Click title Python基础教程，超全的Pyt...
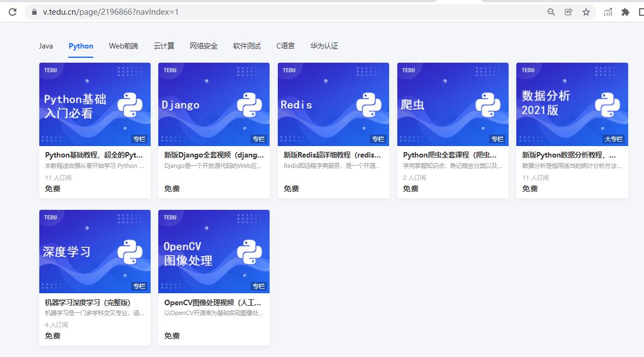 (94, 155)
